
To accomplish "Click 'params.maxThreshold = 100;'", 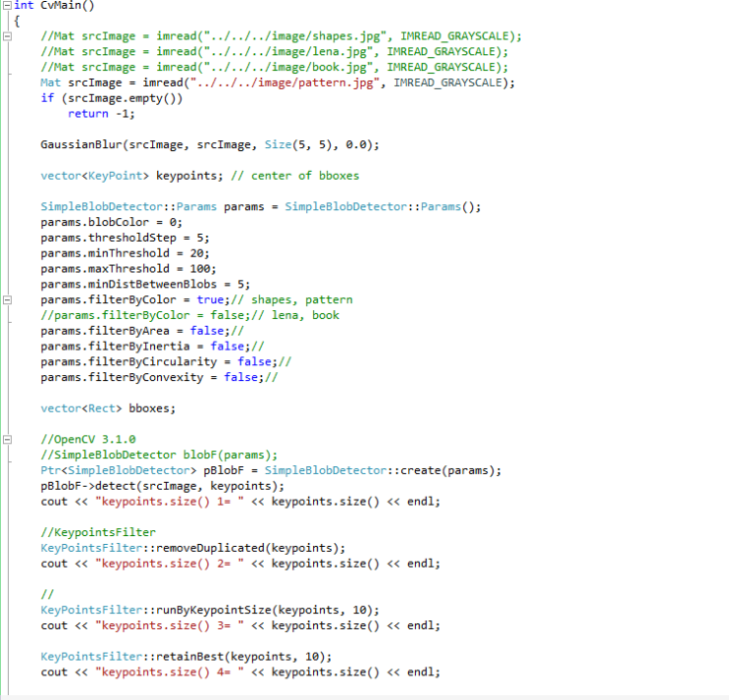I will point(129,268).
